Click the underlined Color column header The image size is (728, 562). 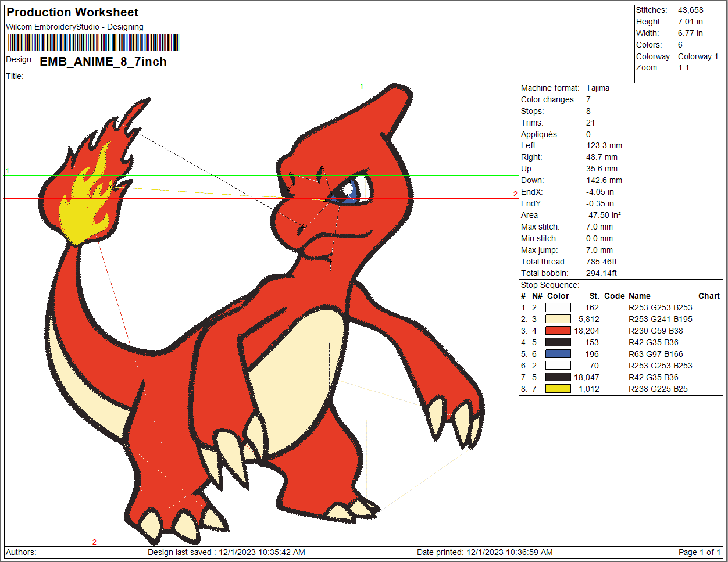[558, 296]
